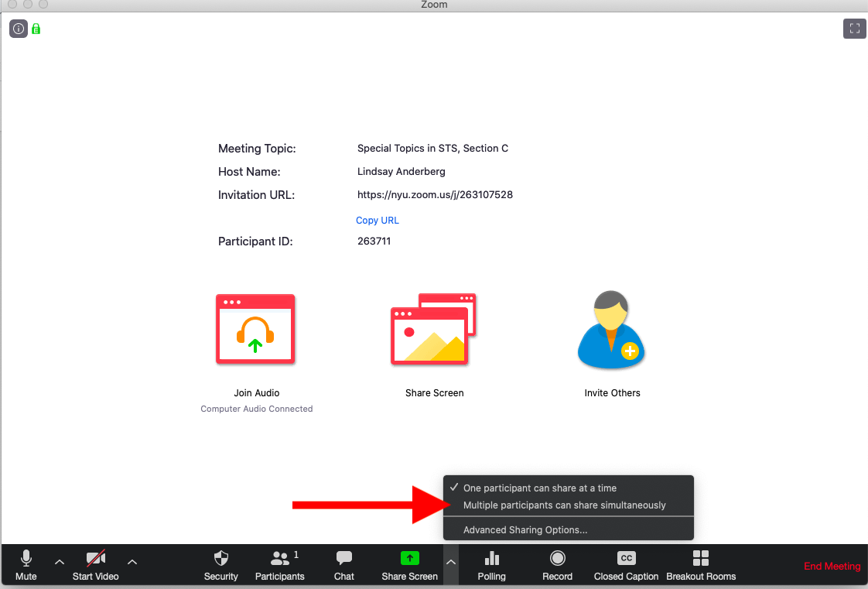Click the Invite Others label
This screenshot has width=868, height=589.
612,393
